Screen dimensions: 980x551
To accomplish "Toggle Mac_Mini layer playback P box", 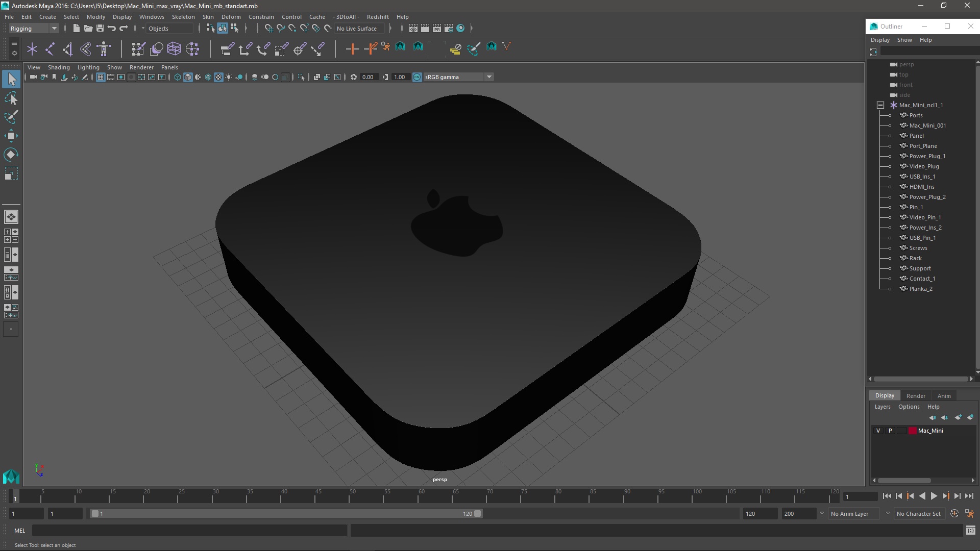I will [890, 431].
